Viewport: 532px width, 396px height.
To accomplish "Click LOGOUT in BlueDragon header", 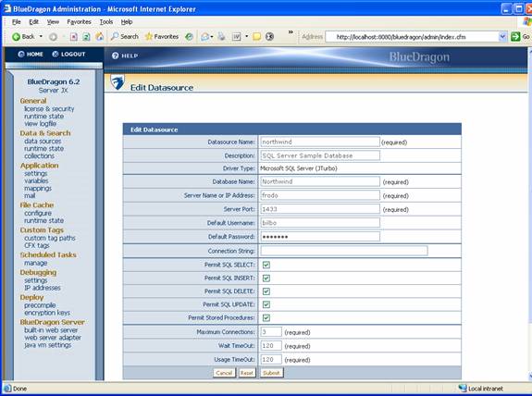I will (x=68, y=54).
